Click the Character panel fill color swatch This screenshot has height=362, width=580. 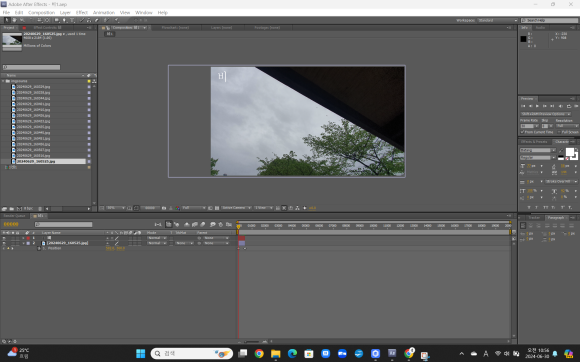point(570,152)
